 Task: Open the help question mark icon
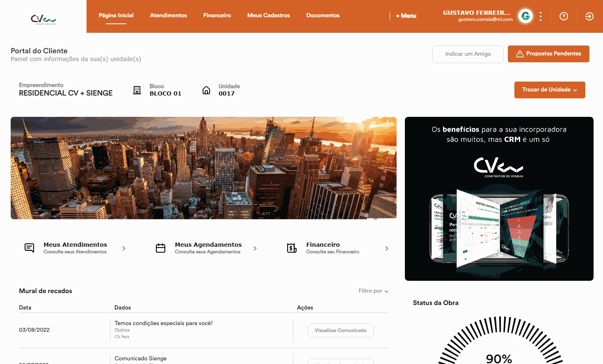pos(564,16)
